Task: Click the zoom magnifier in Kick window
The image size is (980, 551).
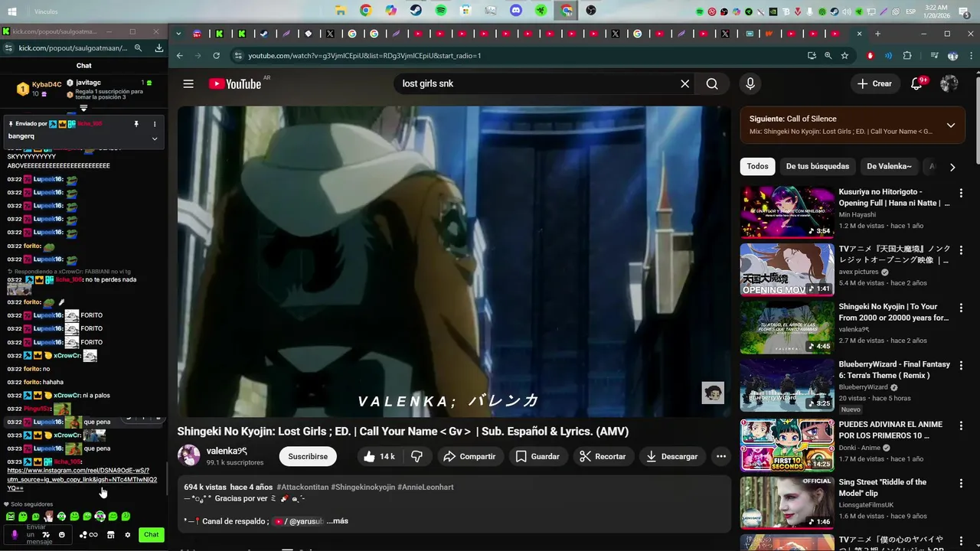Action: (x=138, y=47)
